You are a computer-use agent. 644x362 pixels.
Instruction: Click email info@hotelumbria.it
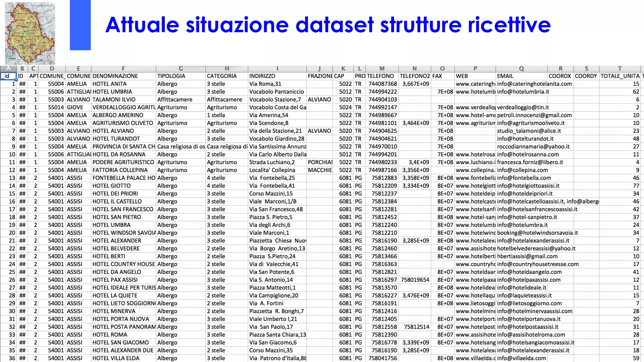[523, 92]
